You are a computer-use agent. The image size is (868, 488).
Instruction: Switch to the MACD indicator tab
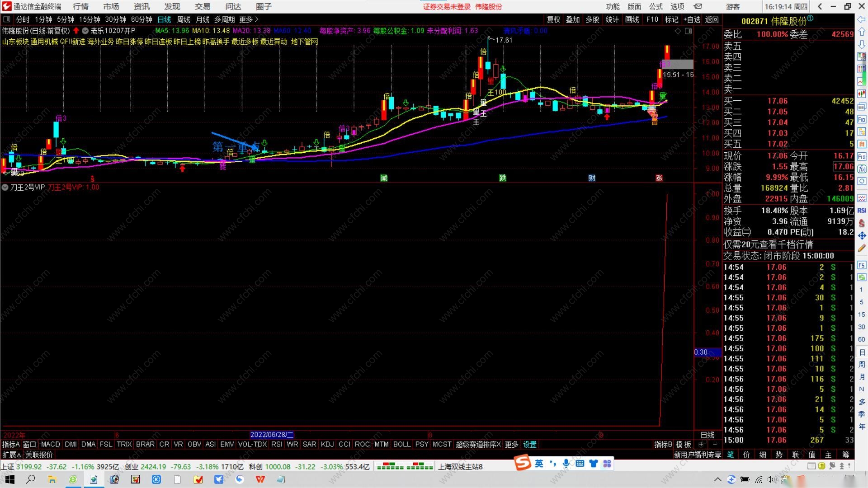tap(50, 444)
